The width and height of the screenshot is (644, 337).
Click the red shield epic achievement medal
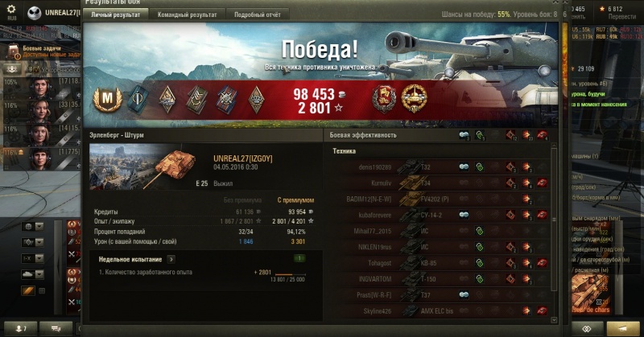click(x=384, y=100)
